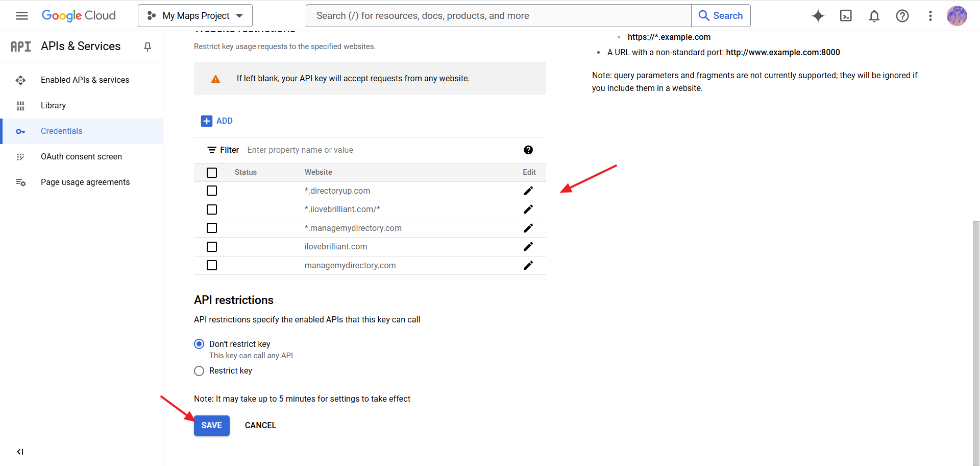
Task: Collapse the sidebar navigation panel
Action: coord(20,452)
